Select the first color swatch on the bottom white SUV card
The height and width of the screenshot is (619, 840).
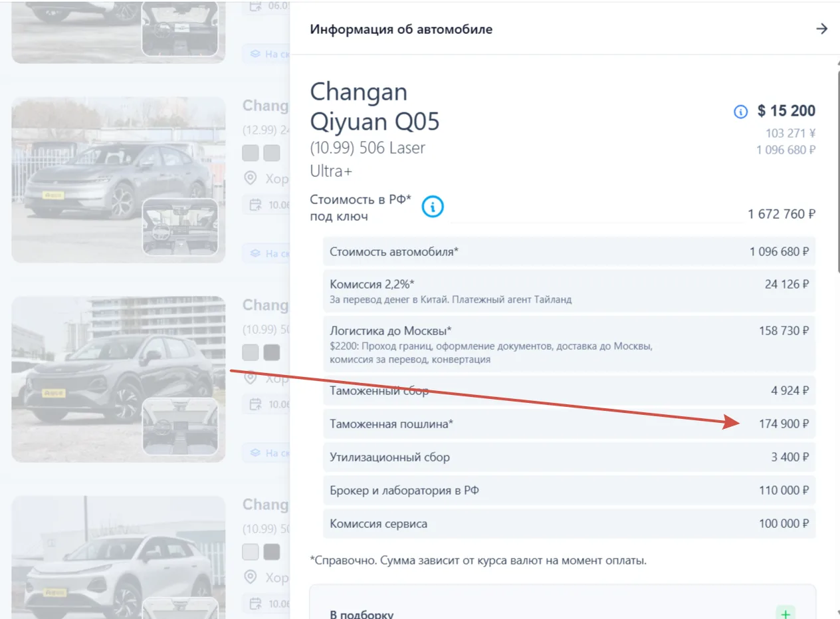pyautogui.click(x=251, y=552)
